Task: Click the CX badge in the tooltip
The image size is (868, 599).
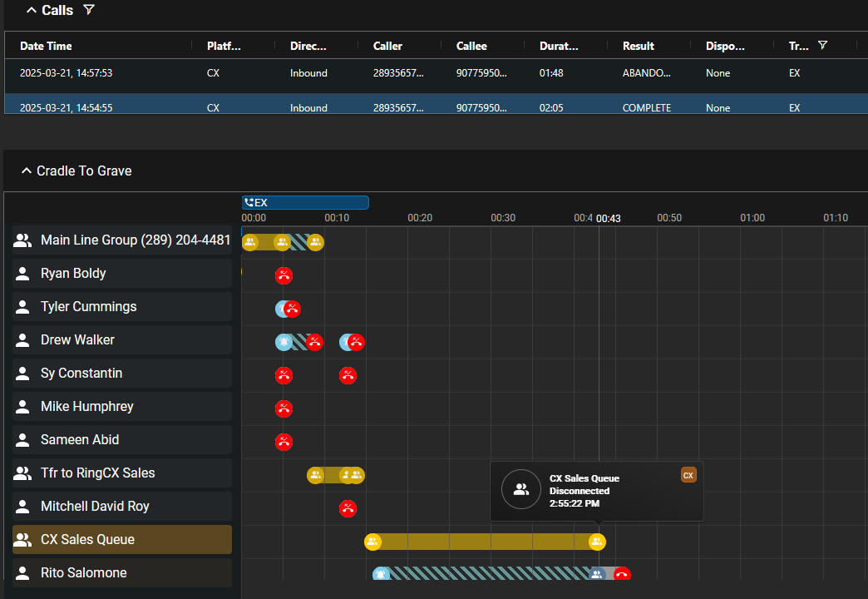Action: coord(688,475)
